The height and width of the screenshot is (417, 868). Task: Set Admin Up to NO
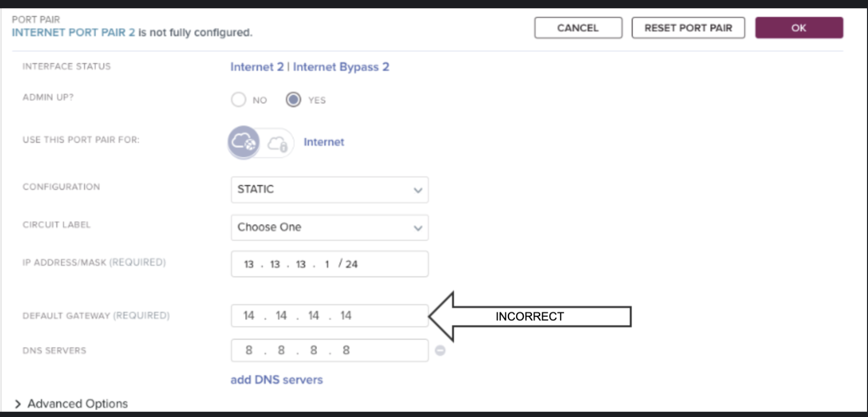pos(239,99)
